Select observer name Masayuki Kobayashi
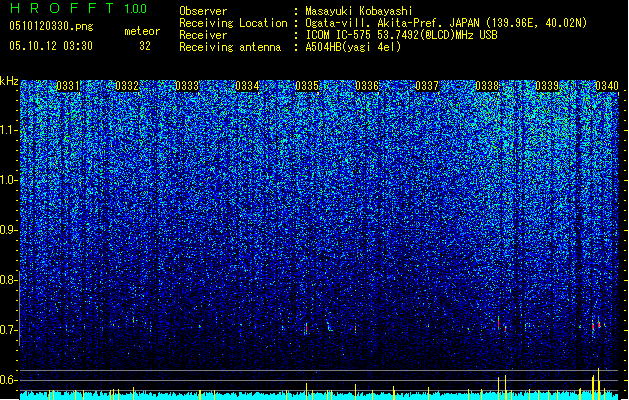 (x=359, y=11)
